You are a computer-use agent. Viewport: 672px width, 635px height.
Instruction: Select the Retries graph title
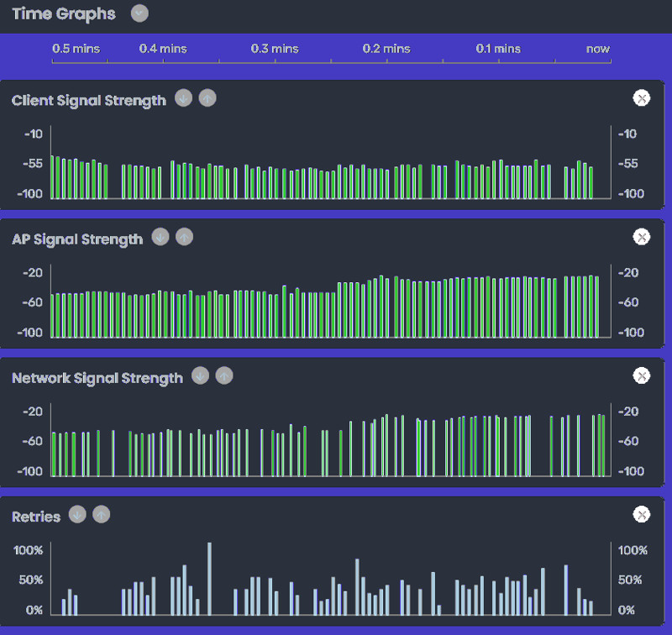(36, 517)
